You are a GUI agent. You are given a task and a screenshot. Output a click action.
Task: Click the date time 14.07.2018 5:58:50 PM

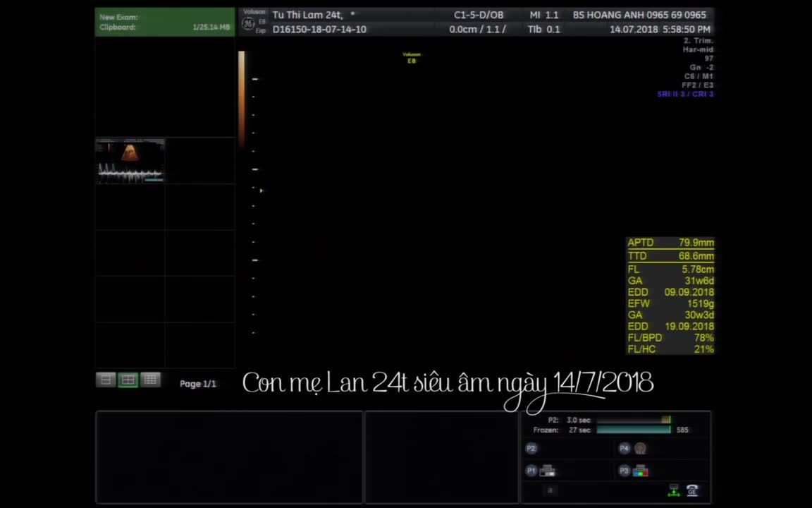click(660, 30)
